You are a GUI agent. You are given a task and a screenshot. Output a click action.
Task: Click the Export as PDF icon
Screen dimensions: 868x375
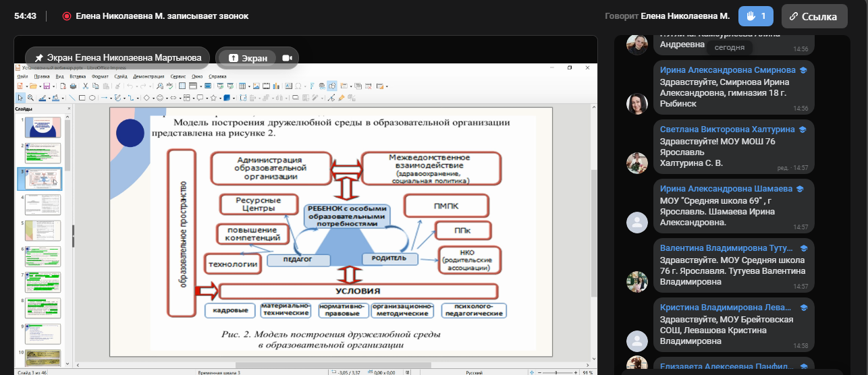[63, 86]
